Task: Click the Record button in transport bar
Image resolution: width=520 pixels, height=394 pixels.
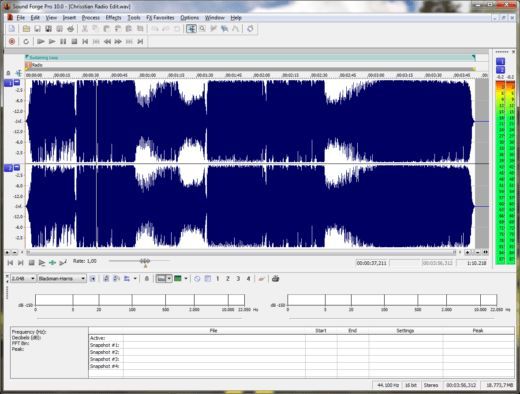Action: pyautogui.click(x=12, y=42)
